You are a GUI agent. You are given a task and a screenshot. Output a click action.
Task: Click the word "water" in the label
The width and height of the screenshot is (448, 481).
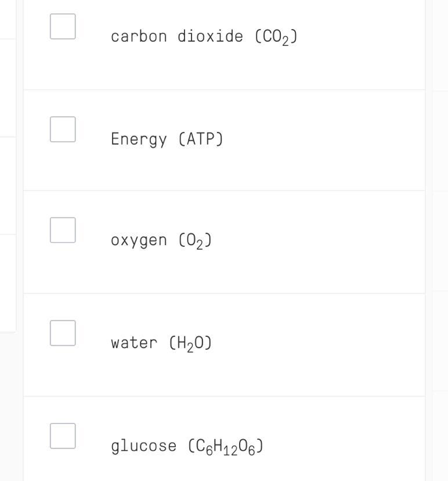coord(133,343)
